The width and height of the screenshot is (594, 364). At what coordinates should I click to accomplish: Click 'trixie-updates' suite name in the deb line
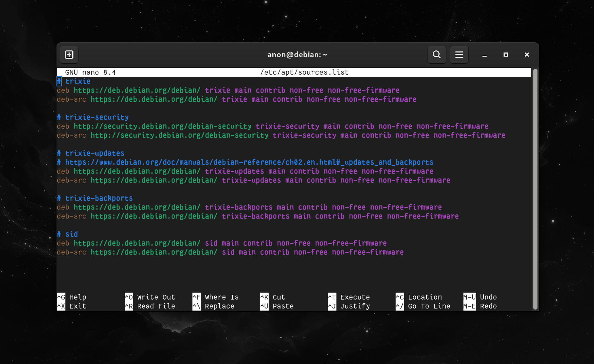(x=235, y=171)
